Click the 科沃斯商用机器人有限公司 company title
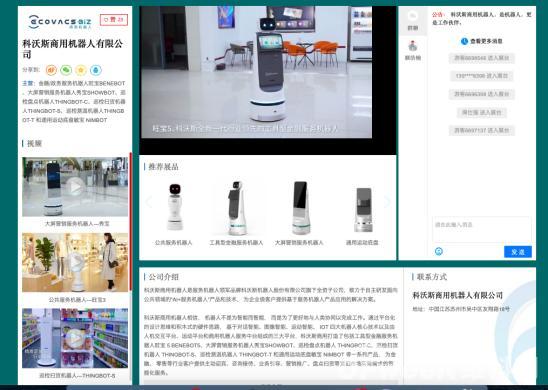This screenshot has height=390, width=548. click(x=73, y=49)
